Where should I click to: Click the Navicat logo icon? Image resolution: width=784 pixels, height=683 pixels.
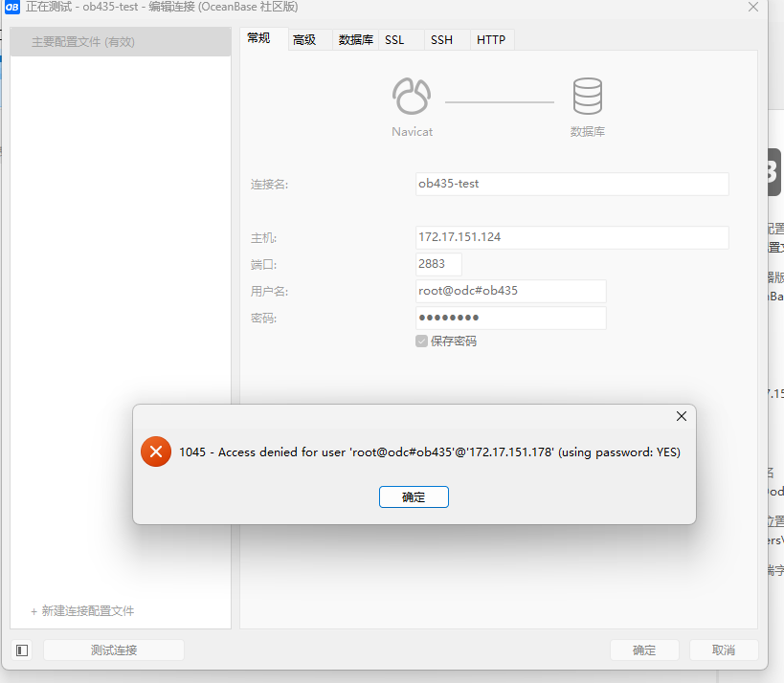click(x=412, y=96)
